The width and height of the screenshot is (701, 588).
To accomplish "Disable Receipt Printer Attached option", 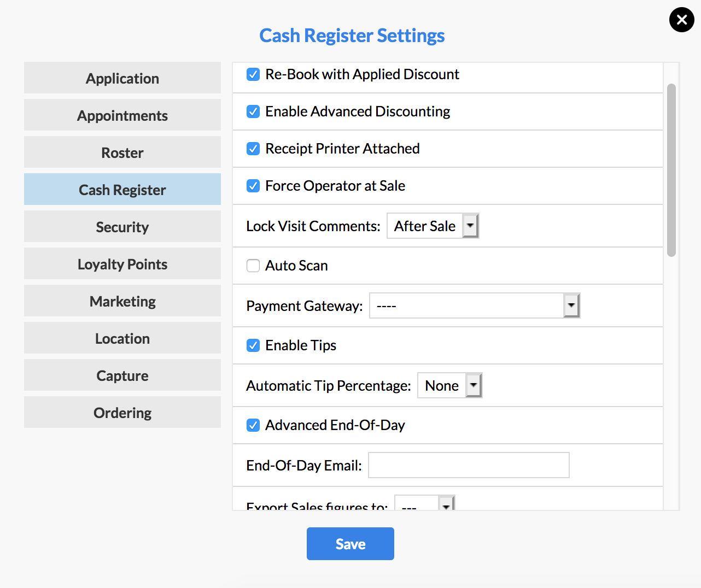I will pos(253,149).
